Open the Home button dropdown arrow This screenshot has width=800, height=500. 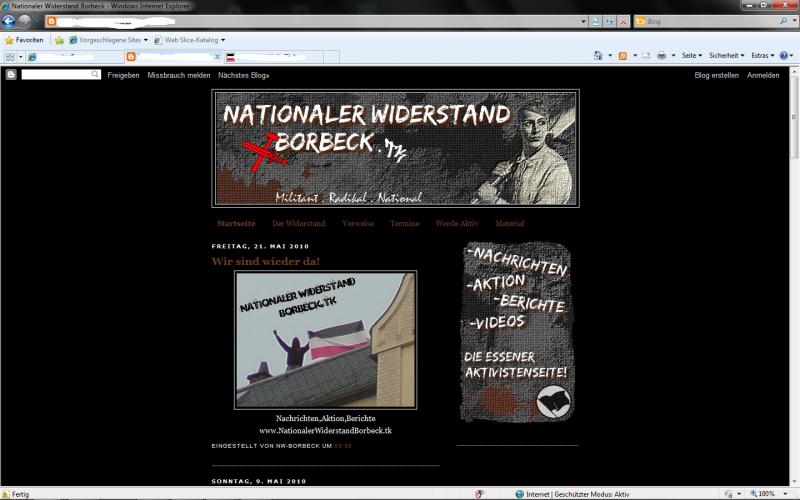point(610,56)
